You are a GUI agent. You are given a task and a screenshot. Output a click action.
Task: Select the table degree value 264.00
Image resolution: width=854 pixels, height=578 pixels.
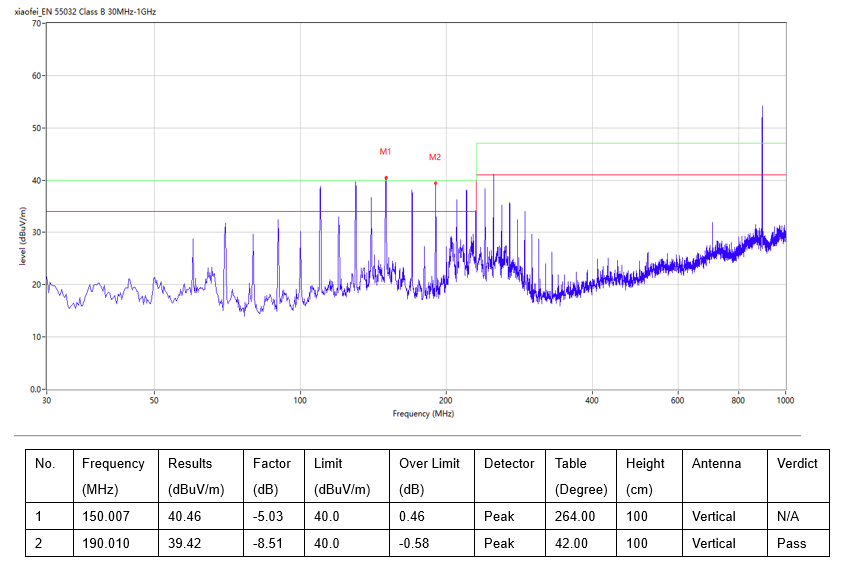575,516
